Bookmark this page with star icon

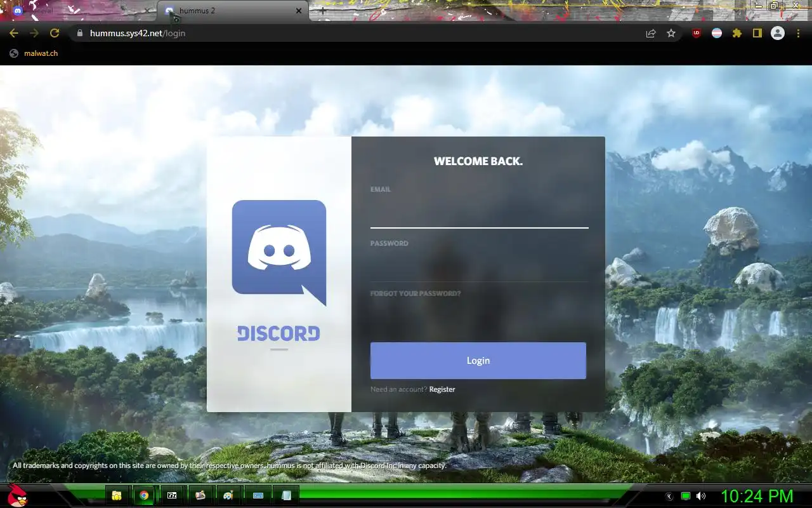671,33
